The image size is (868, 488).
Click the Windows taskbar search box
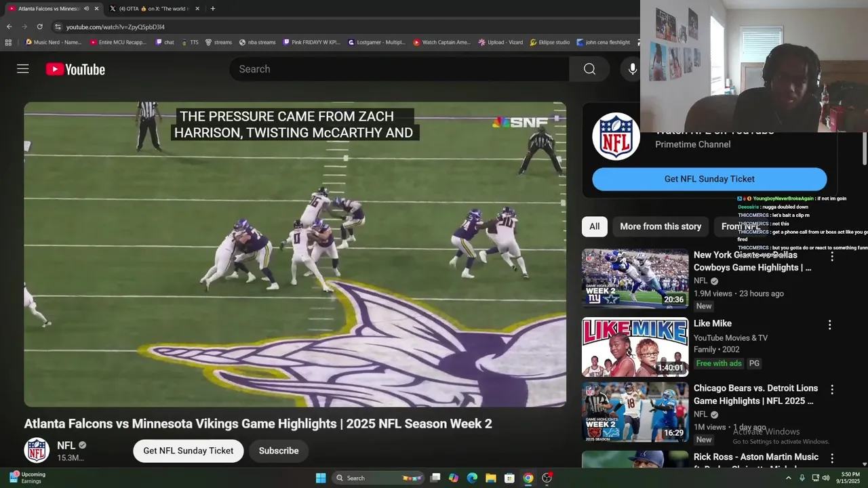click(378, 478)
